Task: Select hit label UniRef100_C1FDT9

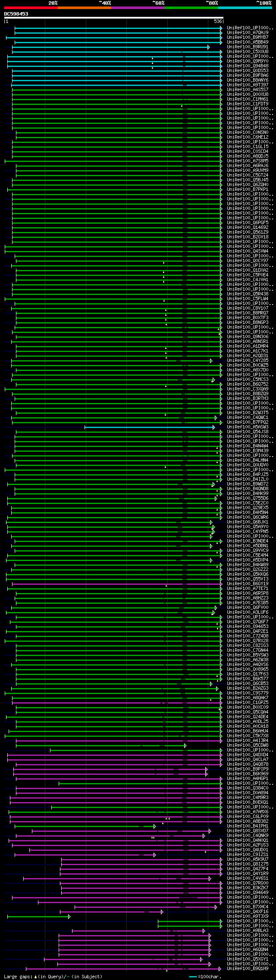Action: [248, 104]
